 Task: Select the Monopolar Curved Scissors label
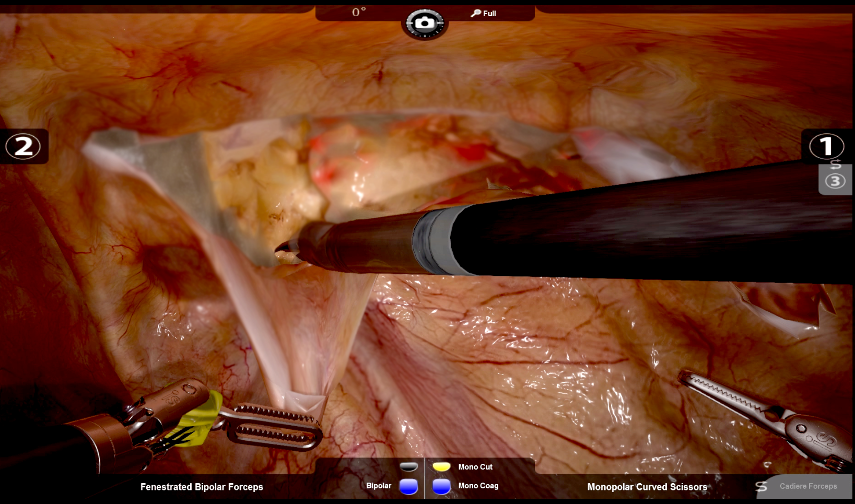point(647,487)
